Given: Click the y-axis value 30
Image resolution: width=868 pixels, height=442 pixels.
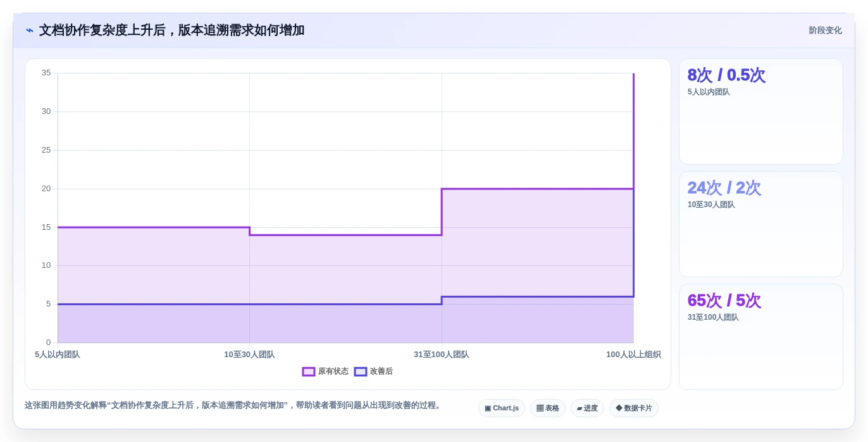Looking at the screenshot, I should 46,111.
